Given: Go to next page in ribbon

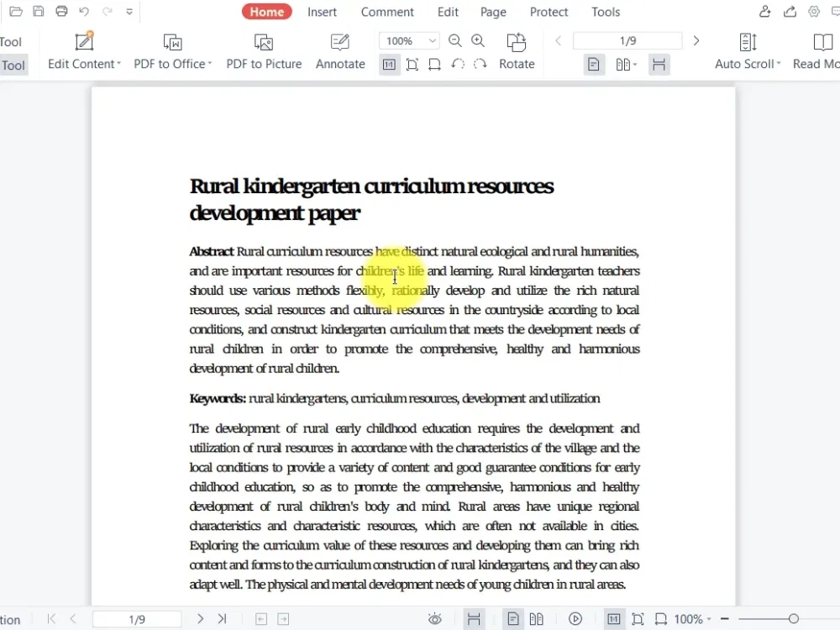Looking at the screenshot, I should point(696,40).
